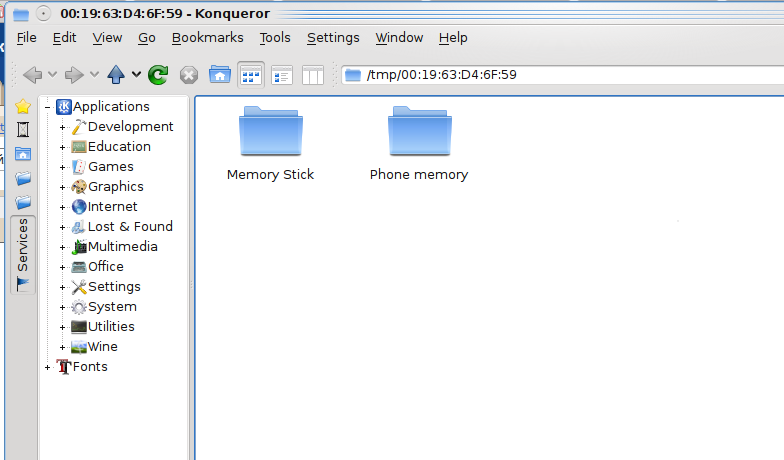Expand the Settings tree node
Screen dimensions: 784x460
tap(62, 287)
